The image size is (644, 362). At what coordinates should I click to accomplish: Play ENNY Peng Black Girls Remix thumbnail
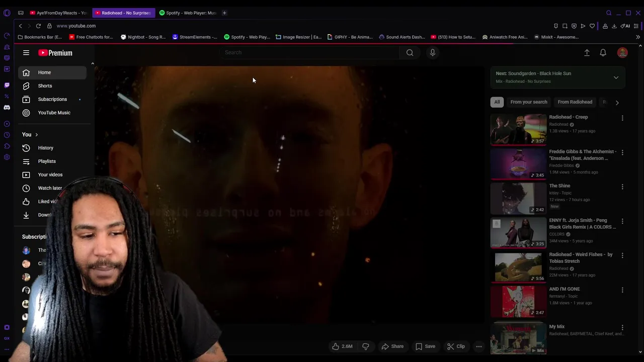coord(518,233)
